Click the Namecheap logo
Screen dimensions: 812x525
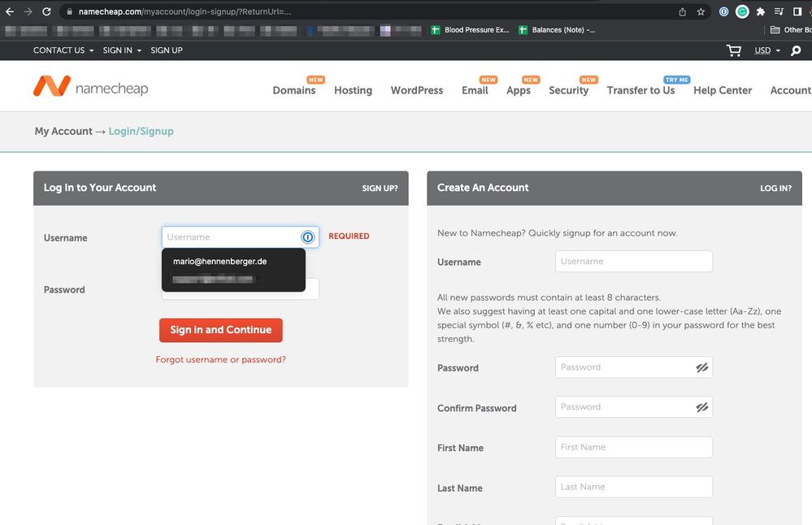tap(90, 86)
